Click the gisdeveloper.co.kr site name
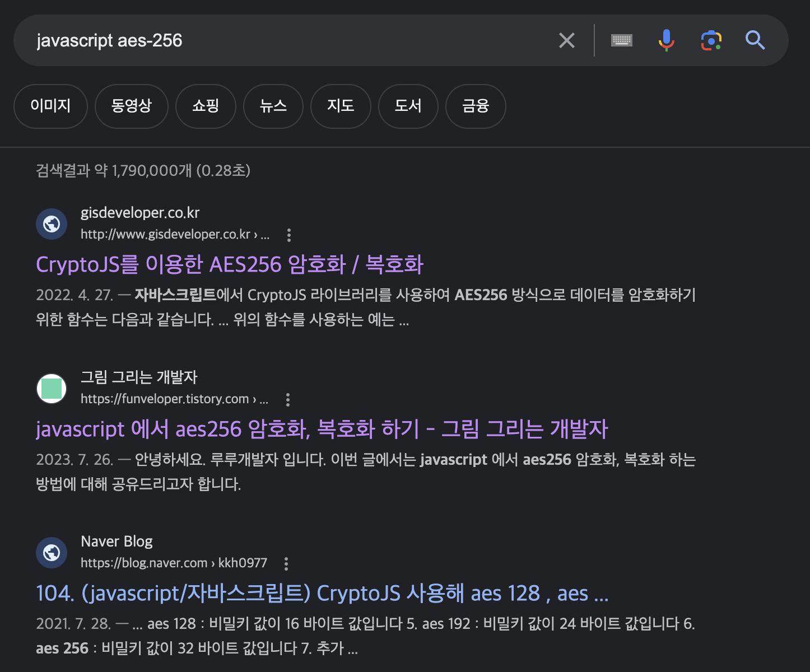 point(140,213)
